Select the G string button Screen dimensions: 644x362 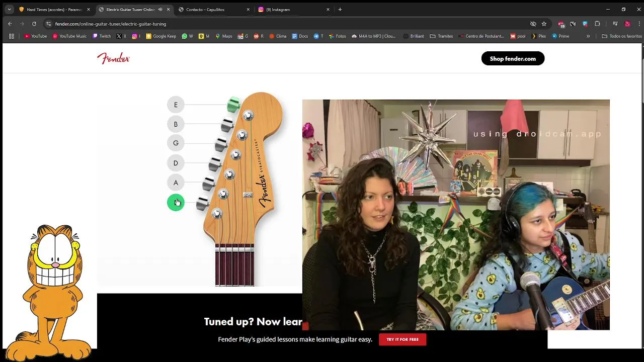pos(176,143)
